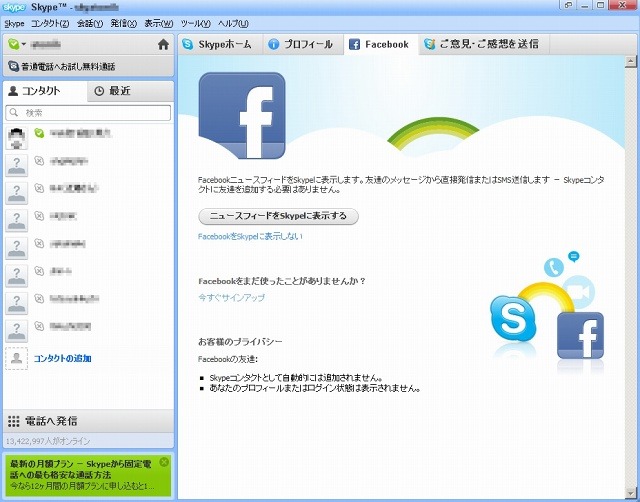Screen dimensions: 640x502
Task: Click the 13,422,997人がオンライン status text
Action: 48,441
